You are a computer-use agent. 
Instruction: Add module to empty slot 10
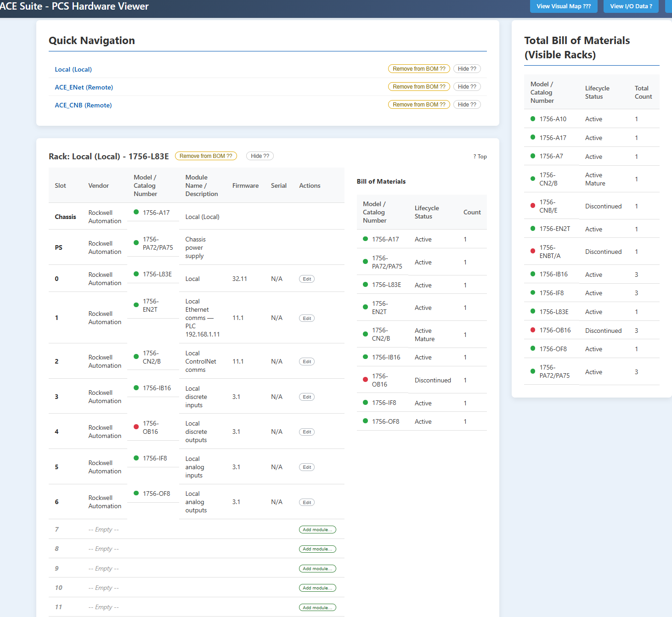317,588
